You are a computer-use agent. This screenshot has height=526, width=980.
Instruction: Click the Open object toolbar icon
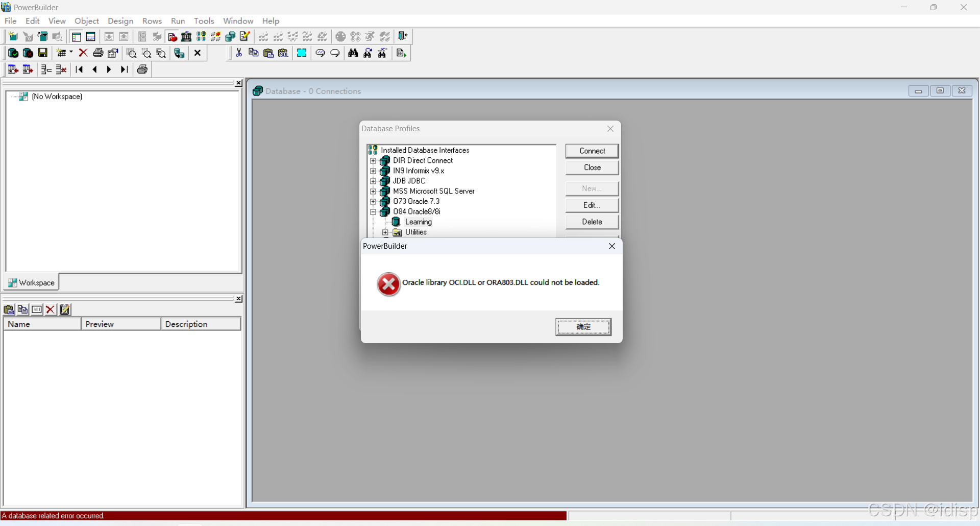click(x=43, y=36)
